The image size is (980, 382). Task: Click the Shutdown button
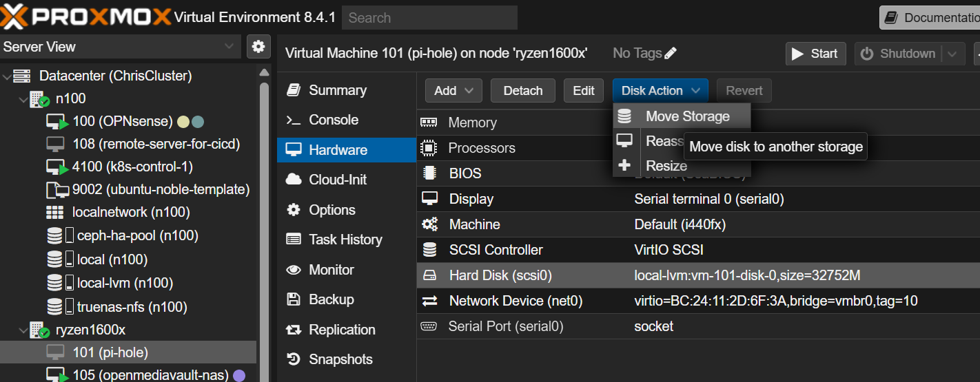tap(899, 54)
